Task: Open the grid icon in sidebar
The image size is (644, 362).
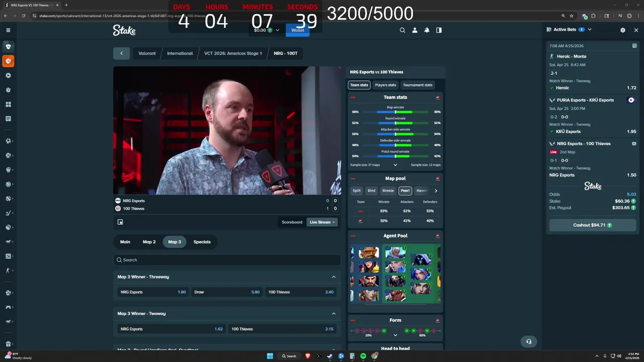Action: coord(8,105)
